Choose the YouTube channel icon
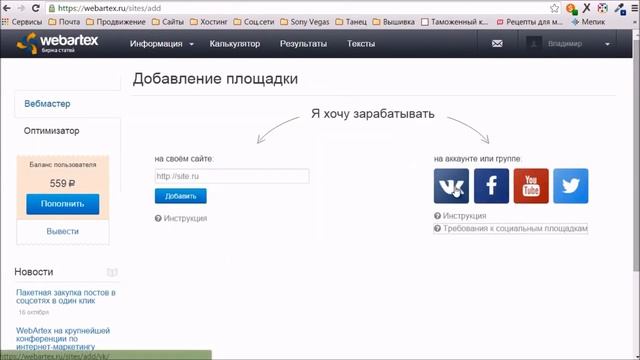Image resolution: width=640 pixels, height=360 pixels. click(531, 186)
